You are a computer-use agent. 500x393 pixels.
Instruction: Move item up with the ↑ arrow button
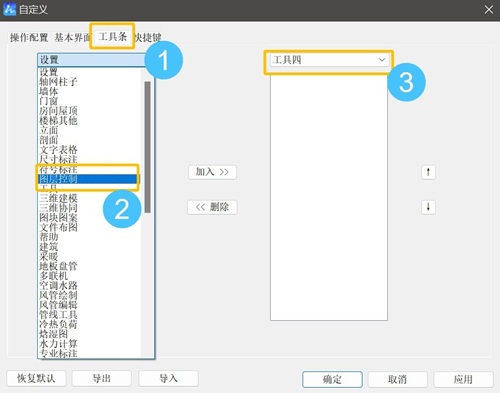(428, 172)
